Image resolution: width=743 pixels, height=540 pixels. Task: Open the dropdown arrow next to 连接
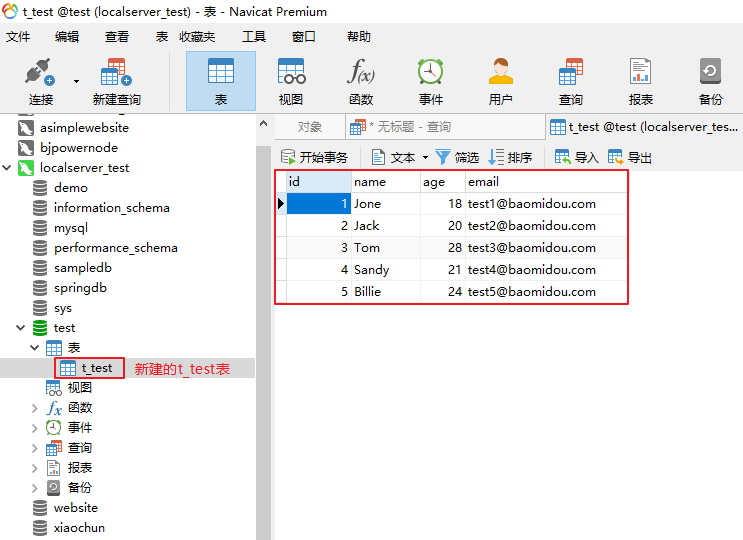(76, 81)
